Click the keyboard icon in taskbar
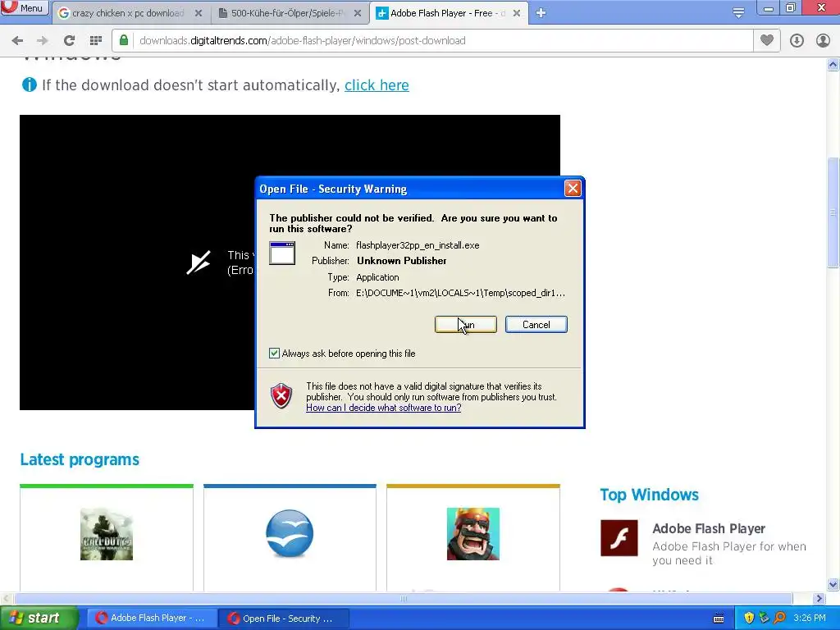 click(719, 619)
